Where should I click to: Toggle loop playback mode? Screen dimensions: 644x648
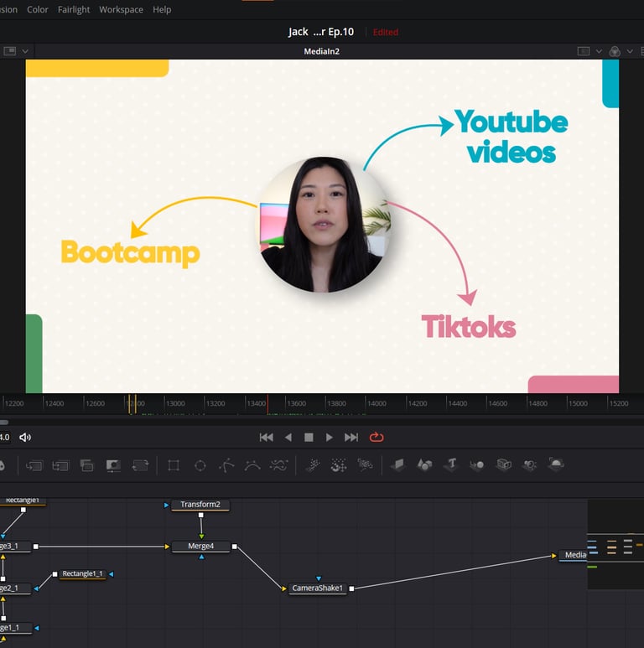(377, 438)
